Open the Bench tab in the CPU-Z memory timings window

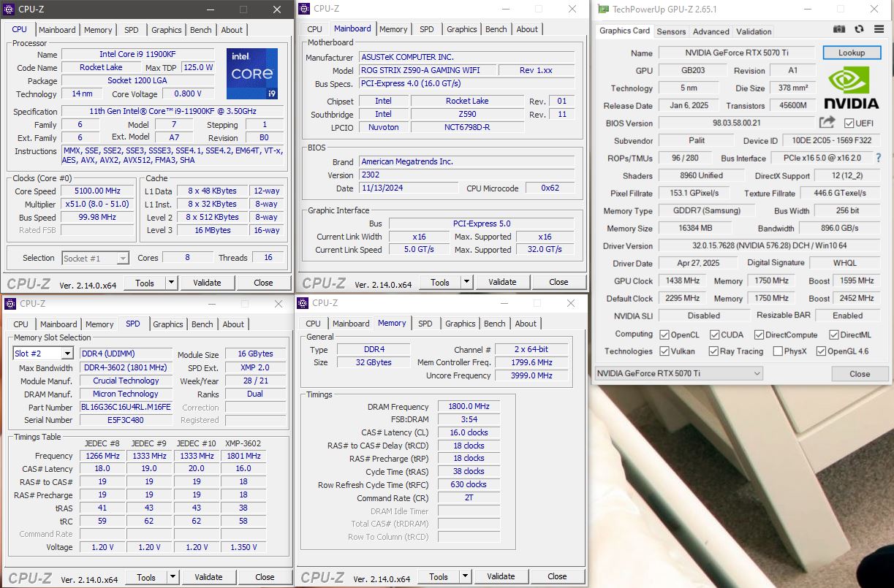click(x=495, y=324)
